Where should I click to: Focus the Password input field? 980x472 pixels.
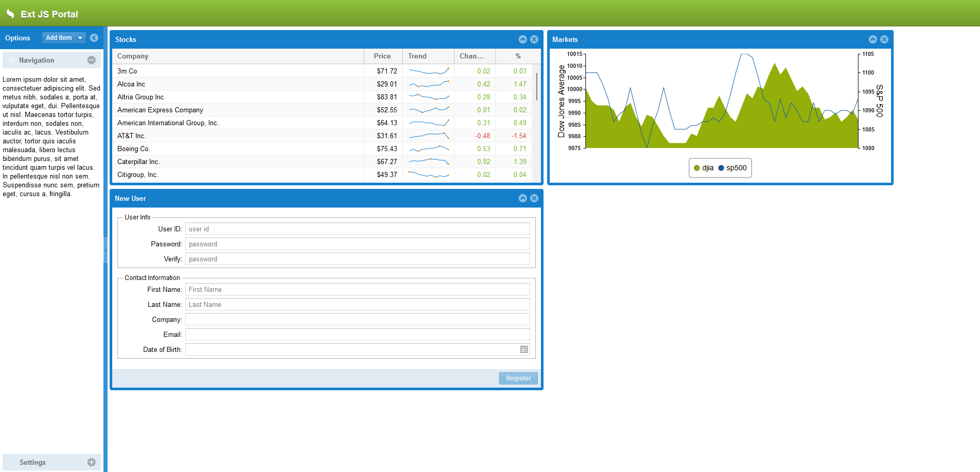[x=357, y=244]
